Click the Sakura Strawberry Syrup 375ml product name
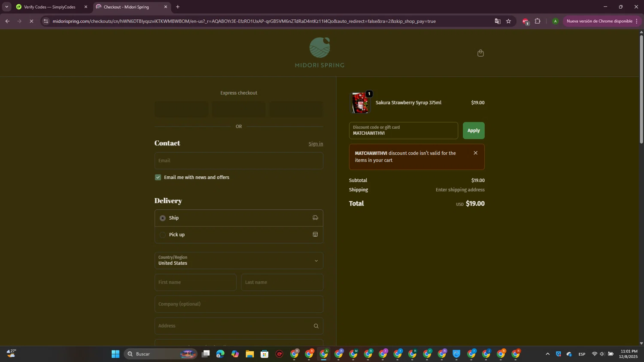Image resolution: width=644 pixels, height=362 pixels. [x=408, y=103]
